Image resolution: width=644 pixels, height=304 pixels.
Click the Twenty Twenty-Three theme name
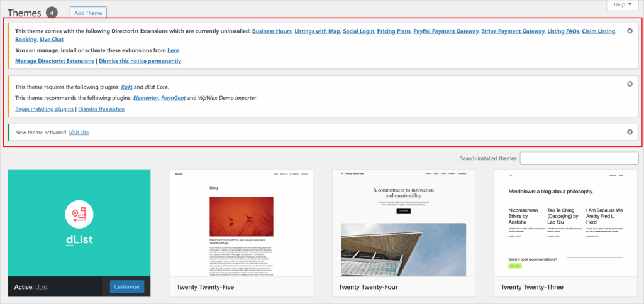coord(532,287)
